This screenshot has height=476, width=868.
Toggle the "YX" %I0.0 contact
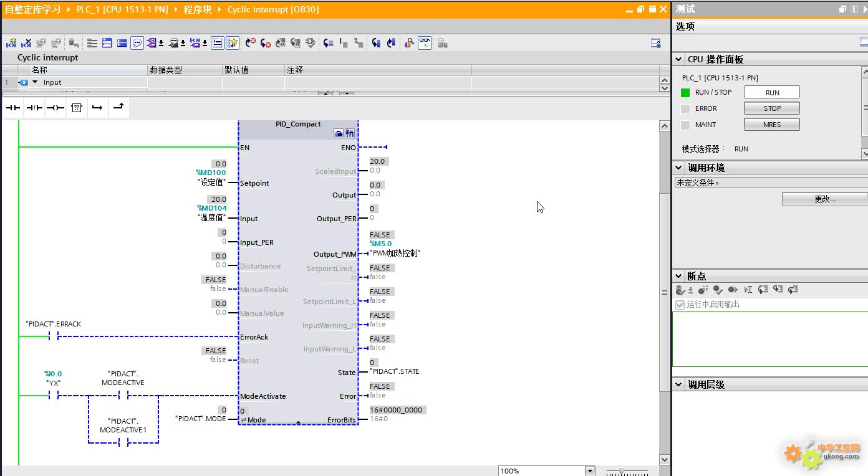point(53,396)
